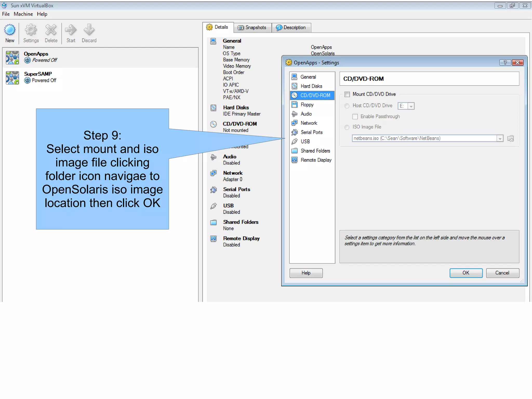This screenshot has width=532, height=399.
Task: Open Settings from the main toolbar
Action: (31, 33)
